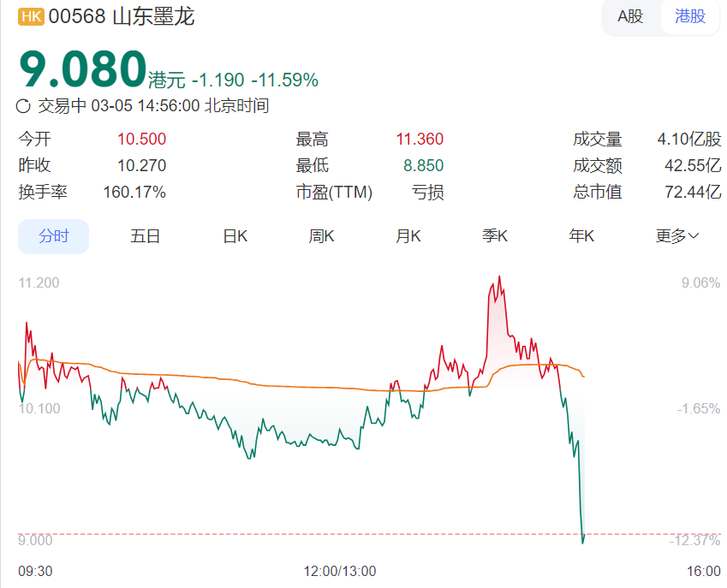Show the 日K daily candlestick chart

tap(235, 236)
